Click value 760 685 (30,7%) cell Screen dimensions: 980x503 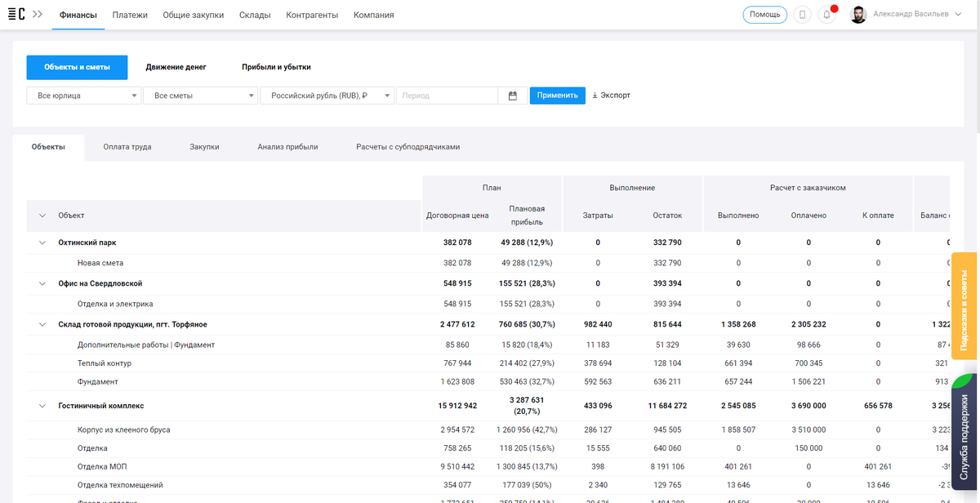(x=527, y=324)
